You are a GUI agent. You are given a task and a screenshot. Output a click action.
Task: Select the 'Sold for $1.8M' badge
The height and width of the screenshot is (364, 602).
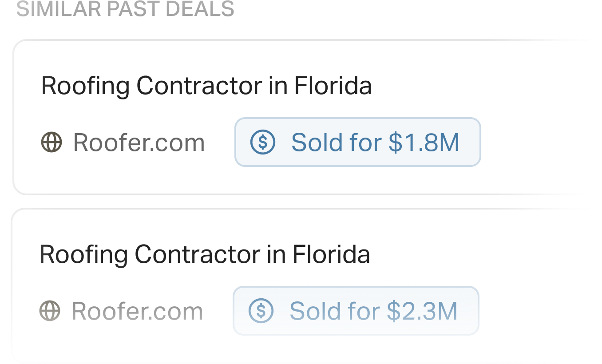click(x=357, y=142)
